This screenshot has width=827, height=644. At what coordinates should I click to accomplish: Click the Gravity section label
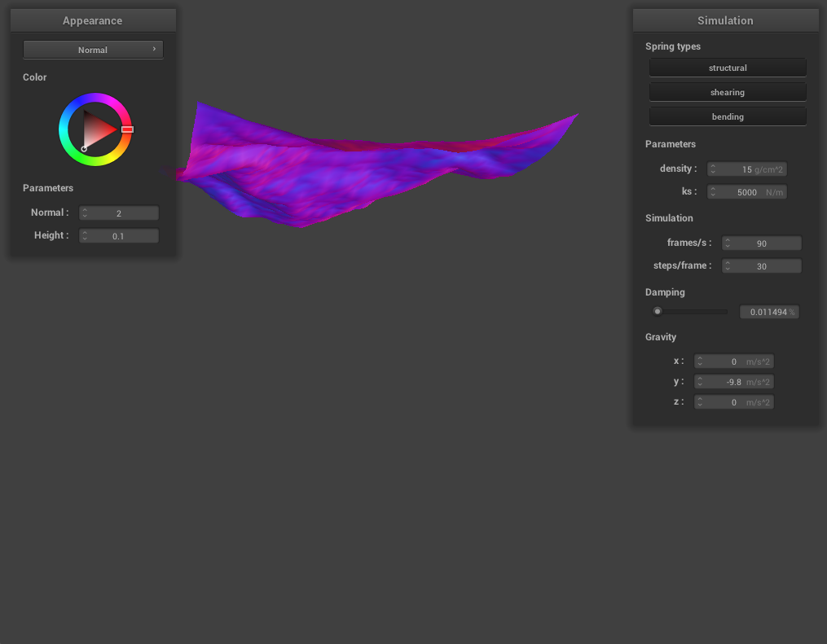[660, 337]
